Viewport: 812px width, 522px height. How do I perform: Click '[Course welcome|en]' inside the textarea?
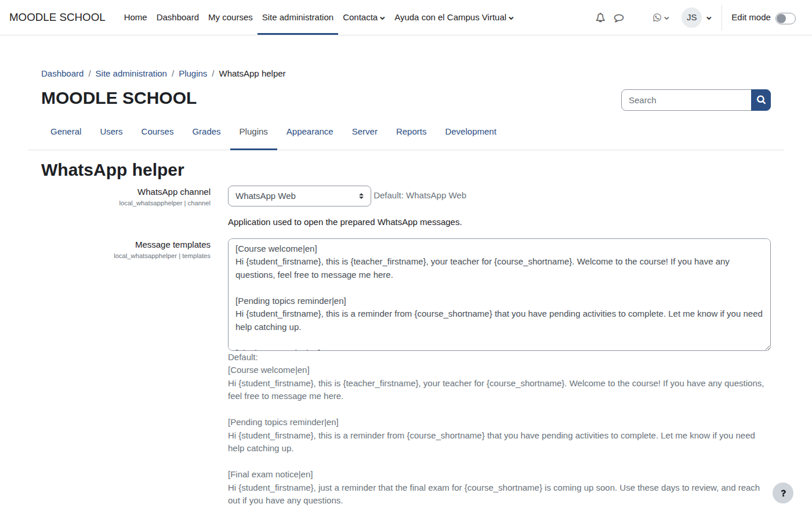pyautogui.click(x=276, y=249)
